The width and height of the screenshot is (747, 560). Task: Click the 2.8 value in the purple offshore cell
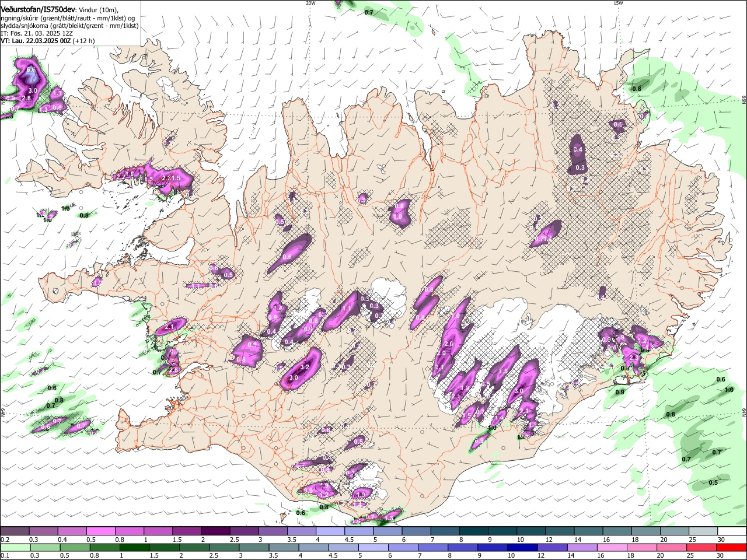(26, 99)
